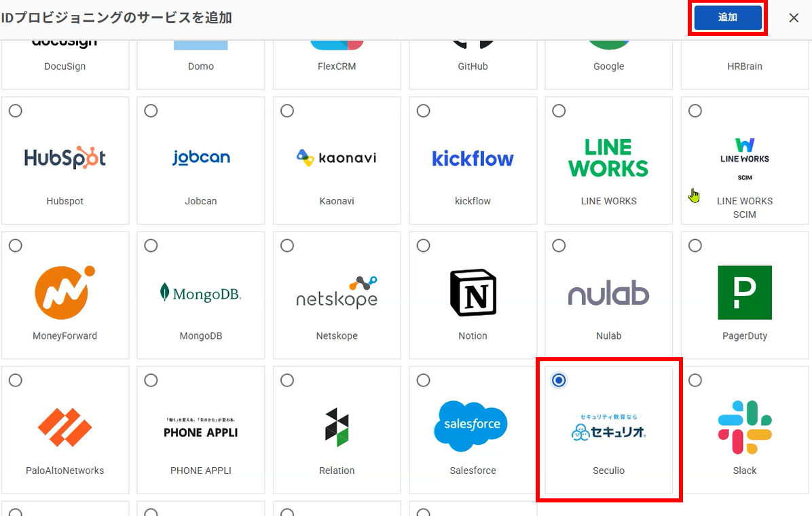Screen dimensions: 812x516
Task: Select the Notion radio button
Action: pyautogui.click(x=424, y=246)
